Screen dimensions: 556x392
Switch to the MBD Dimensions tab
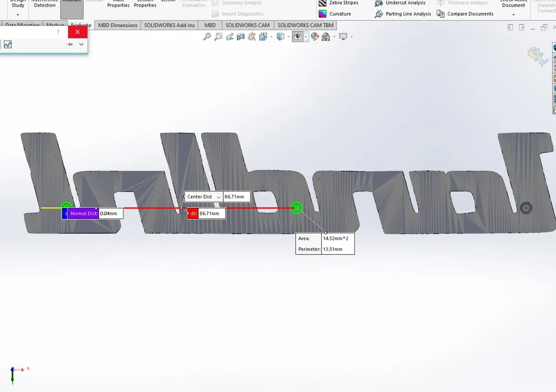118,25
